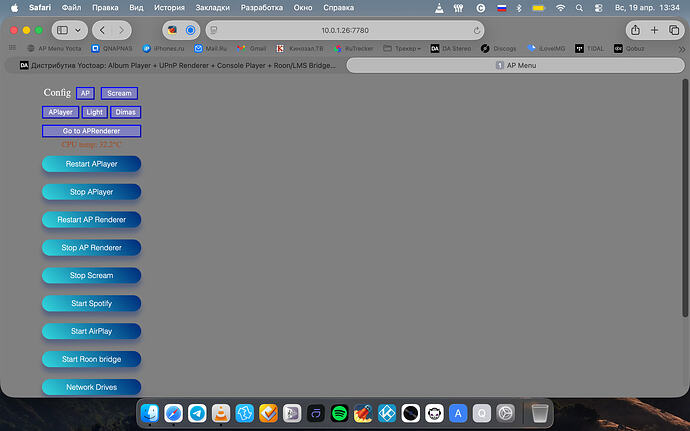690x431 pixels.
Task: Open the DA Stereo bookmark
Action: pos(451,48)
